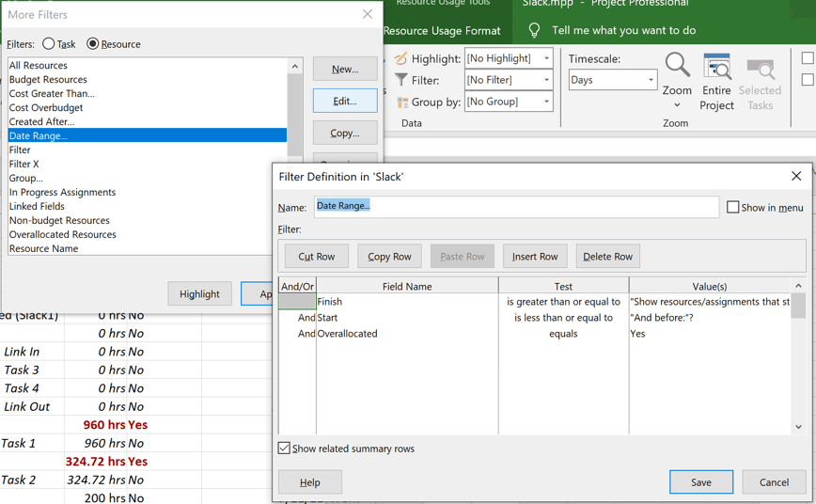The height and width of the screenshot is (504, 816).
Task: Close the More Filters dialog
Action: click(x=368, y=14)
